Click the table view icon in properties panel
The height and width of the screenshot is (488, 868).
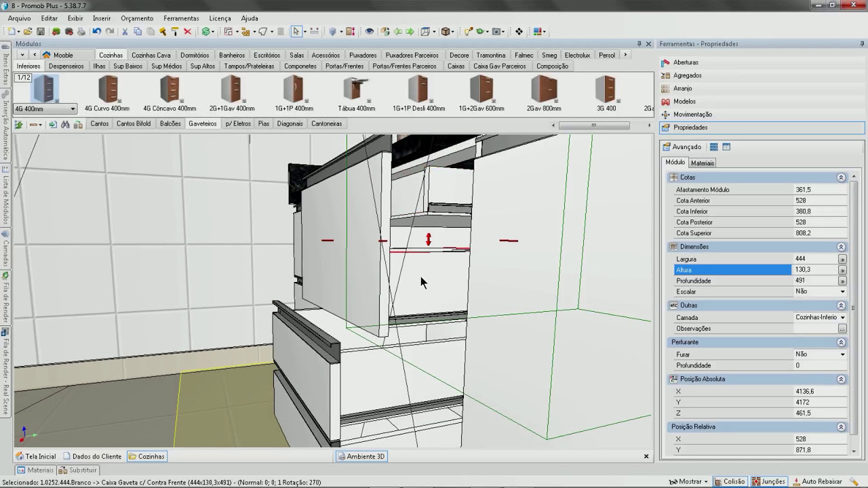(x=726, y=147)
